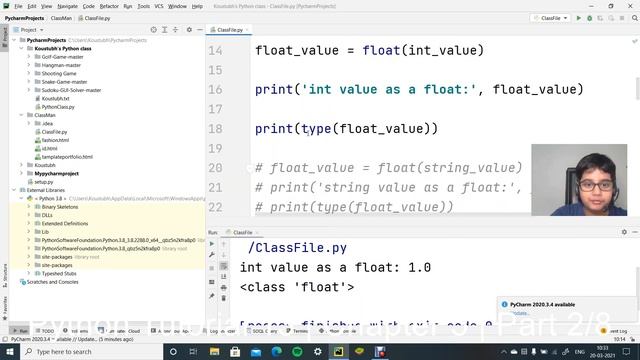The width and height of the screenshot is (640, 360).
Task: Click editor vertical scrollbar
Action: [638, 88]
